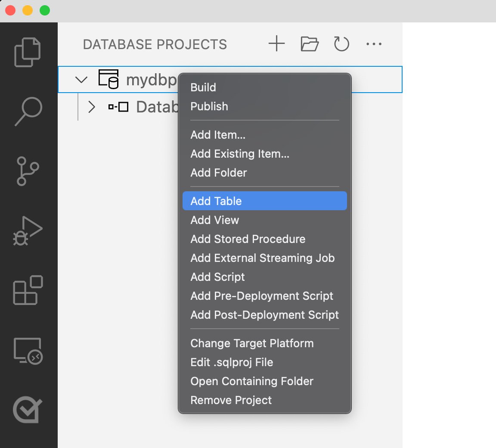Create a new database project with the plus icon
This screenshot has width=496, height=448.
(x=277, y=44)
